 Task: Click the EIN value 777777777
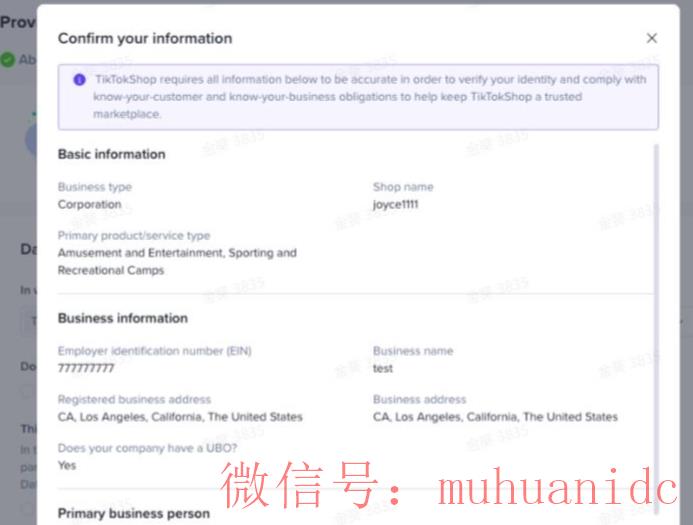click(86, 368)
